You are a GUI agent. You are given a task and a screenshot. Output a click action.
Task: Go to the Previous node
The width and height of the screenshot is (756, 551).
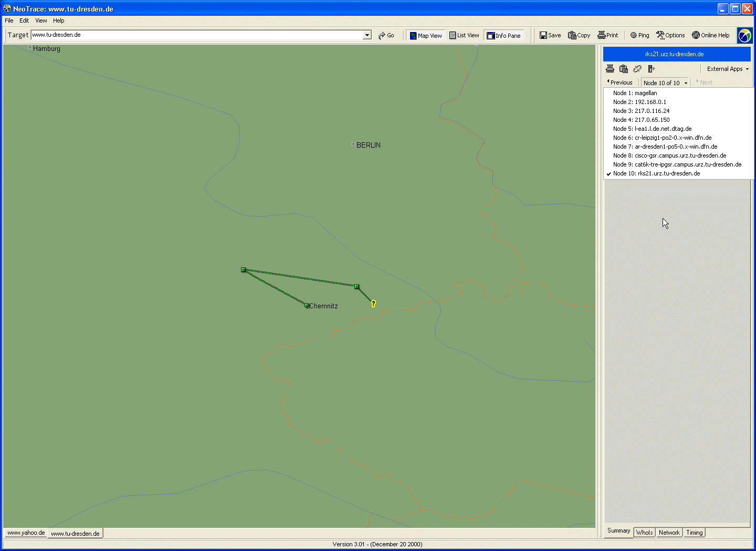pos(620,82)
